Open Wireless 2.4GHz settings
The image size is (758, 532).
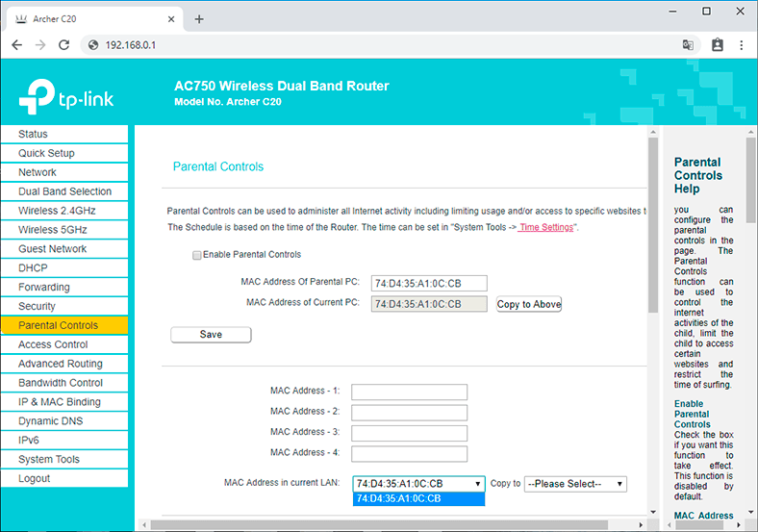click(64, 211)
